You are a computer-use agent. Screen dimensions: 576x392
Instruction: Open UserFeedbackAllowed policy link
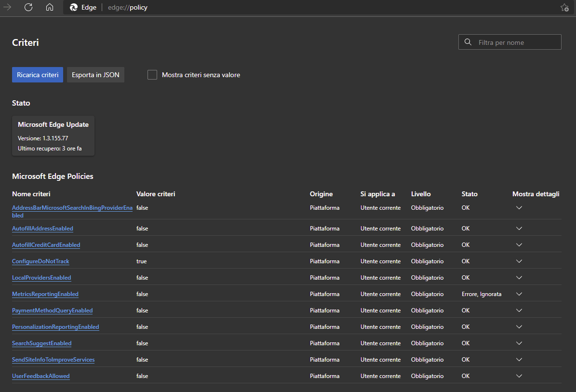coord(41,376)
